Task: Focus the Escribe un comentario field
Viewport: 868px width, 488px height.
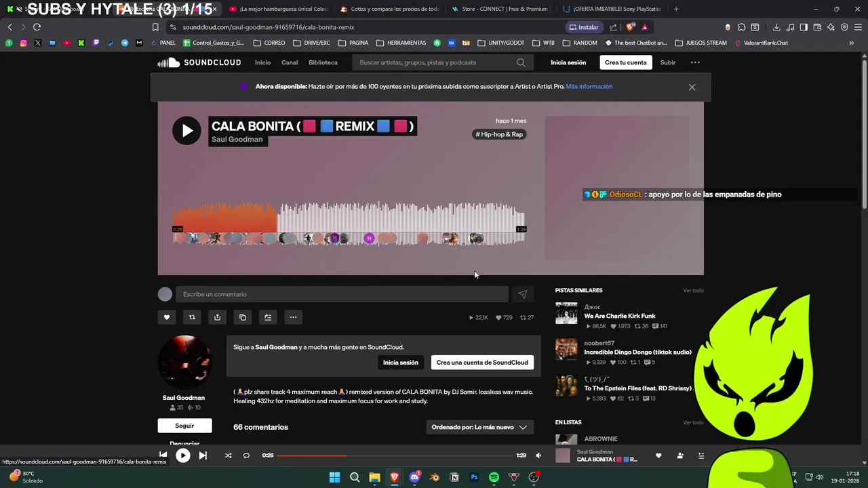Action: point(342,294)
